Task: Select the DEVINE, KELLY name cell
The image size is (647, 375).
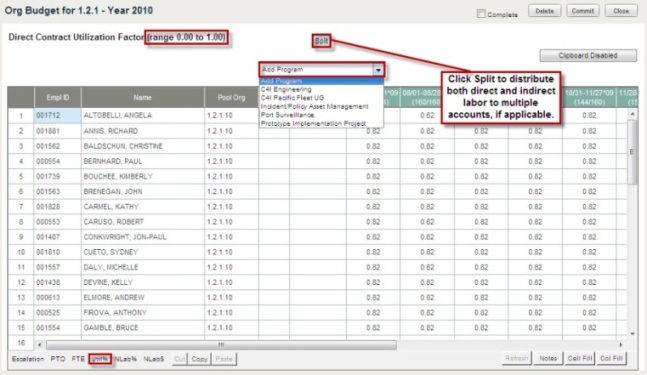Action: [143, 283]
